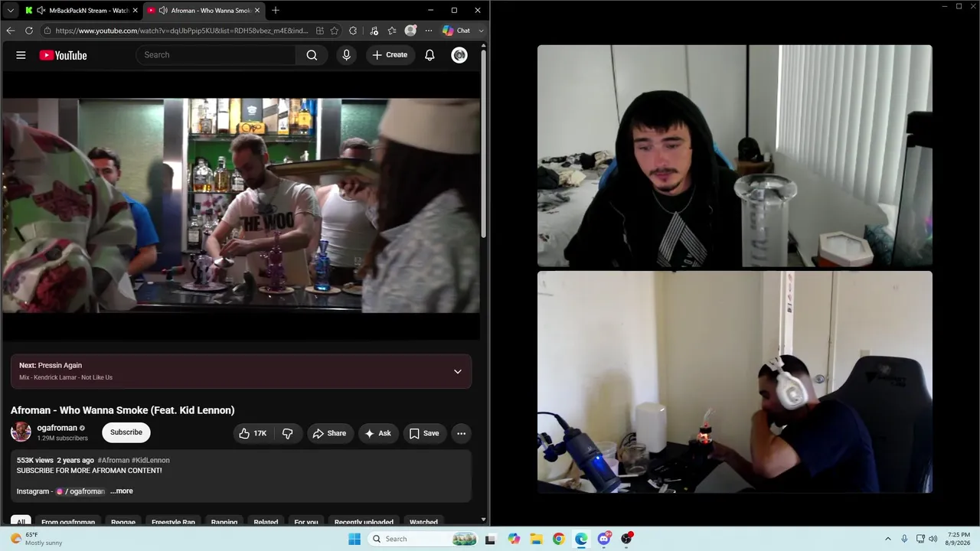Viewport: 980px width, 551px height.
Task: Open weather widget showing 65°F
Action: point(34,539)
